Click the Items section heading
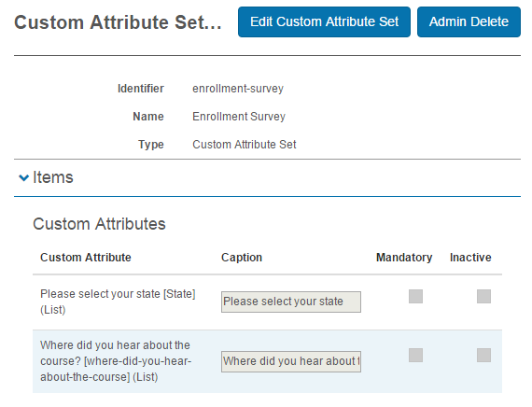532x407 pixels. tap(53, 177)
